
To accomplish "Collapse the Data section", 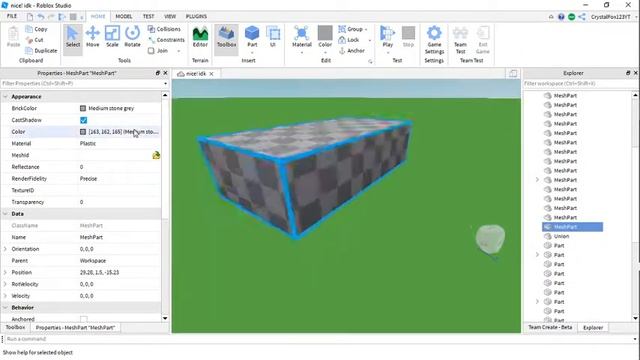I will click(5, 214).
